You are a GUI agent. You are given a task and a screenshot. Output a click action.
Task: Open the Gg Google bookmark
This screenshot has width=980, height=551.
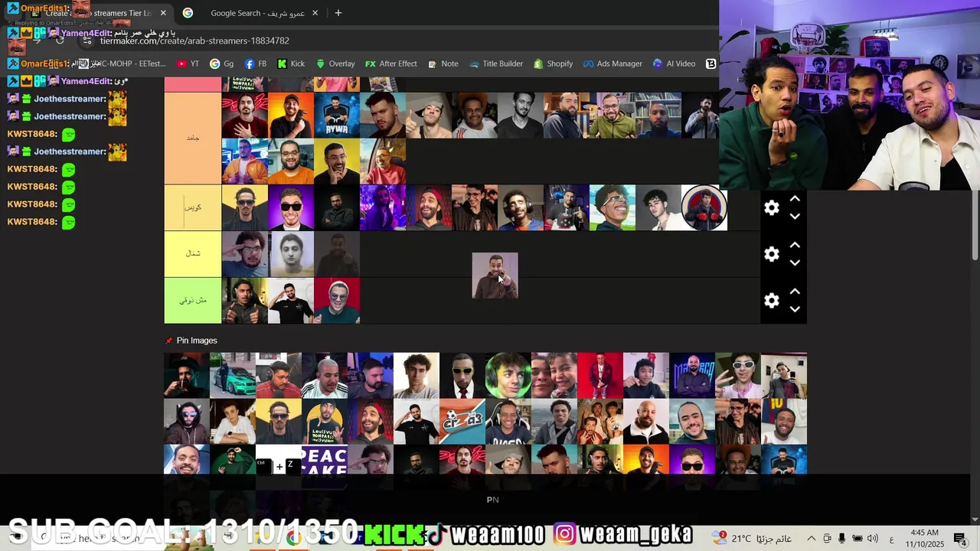[221, 64]
